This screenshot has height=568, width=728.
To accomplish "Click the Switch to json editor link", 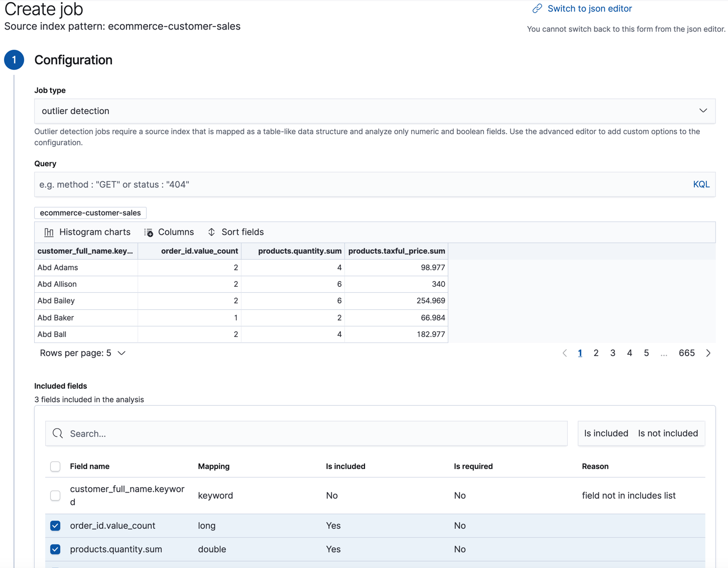I will [589, 8].
